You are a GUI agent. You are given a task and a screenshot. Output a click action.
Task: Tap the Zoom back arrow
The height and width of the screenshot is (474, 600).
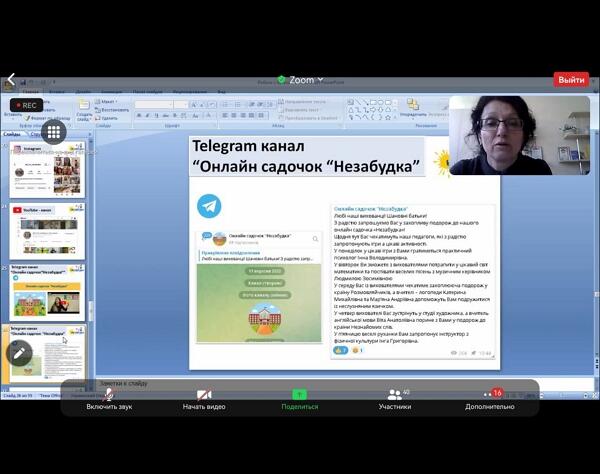(11, 79)
